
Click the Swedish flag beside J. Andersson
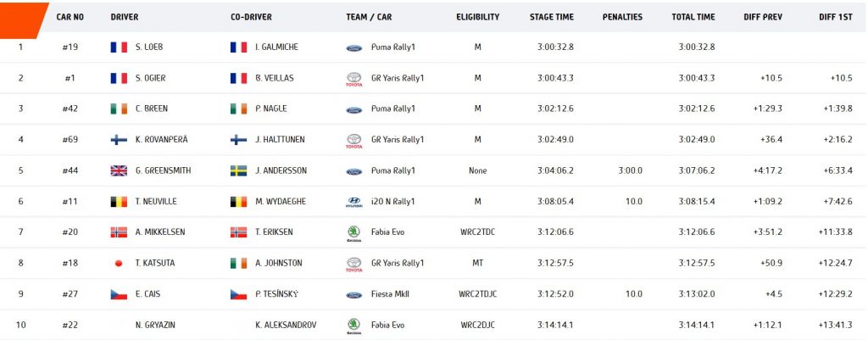point(238,171)
